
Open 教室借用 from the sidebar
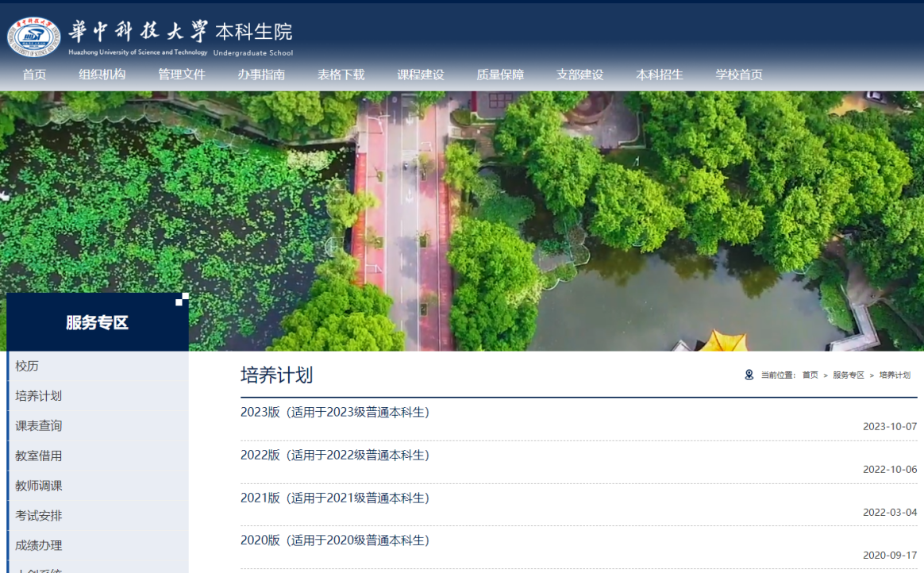pyautogui.click(x=38, y=456)
